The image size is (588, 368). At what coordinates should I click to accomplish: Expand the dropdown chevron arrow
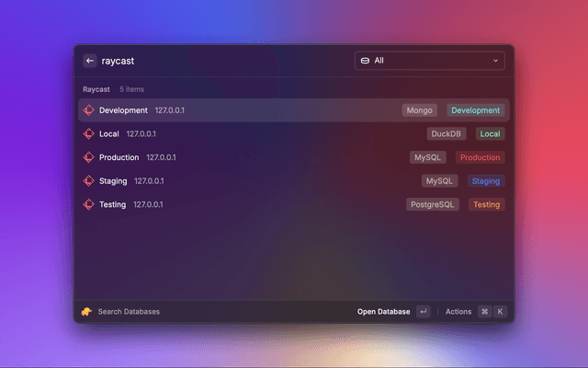pyautogui.click(x=496, y=61)
